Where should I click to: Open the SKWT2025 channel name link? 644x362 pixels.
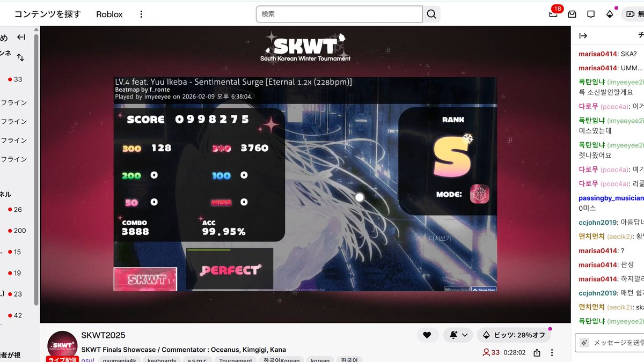click(x=104, y=335)
